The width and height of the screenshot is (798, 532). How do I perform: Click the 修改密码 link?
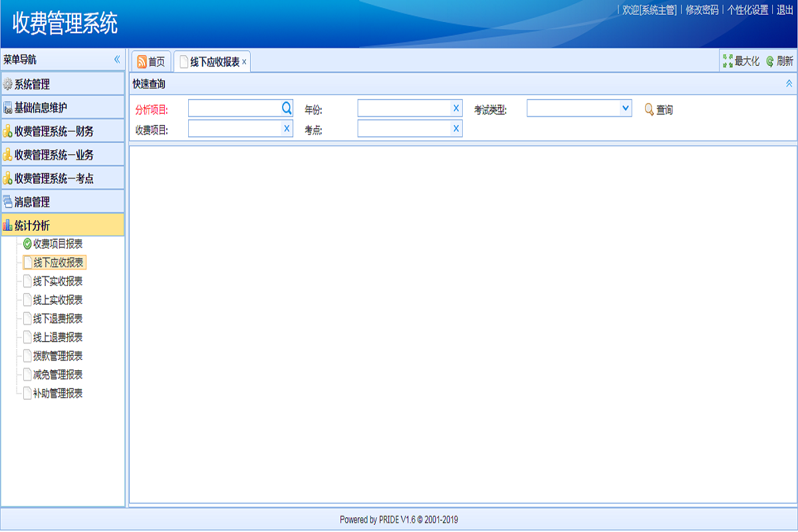point(702,10)
